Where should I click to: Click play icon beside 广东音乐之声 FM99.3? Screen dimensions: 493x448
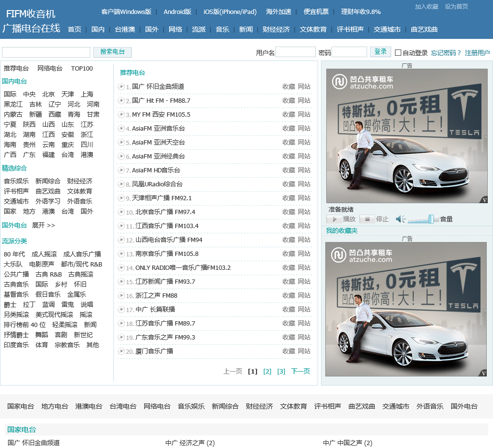(121, 337)
